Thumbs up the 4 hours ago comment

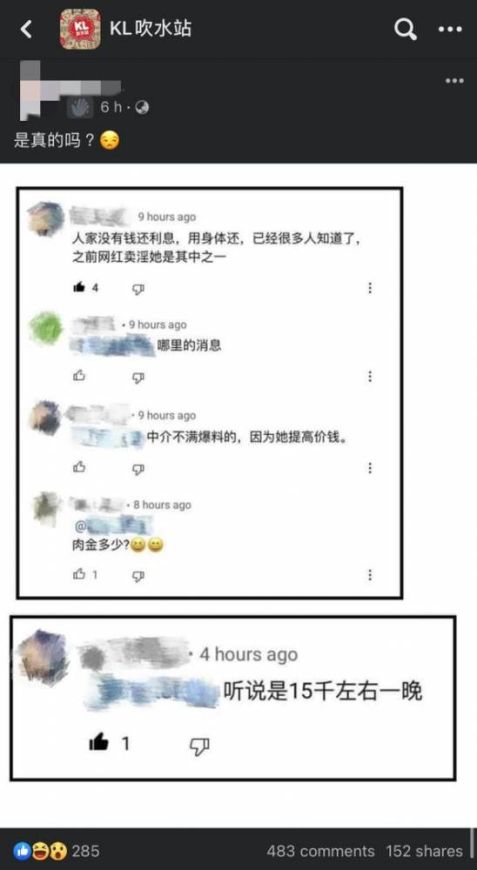[x=99, y=742]
